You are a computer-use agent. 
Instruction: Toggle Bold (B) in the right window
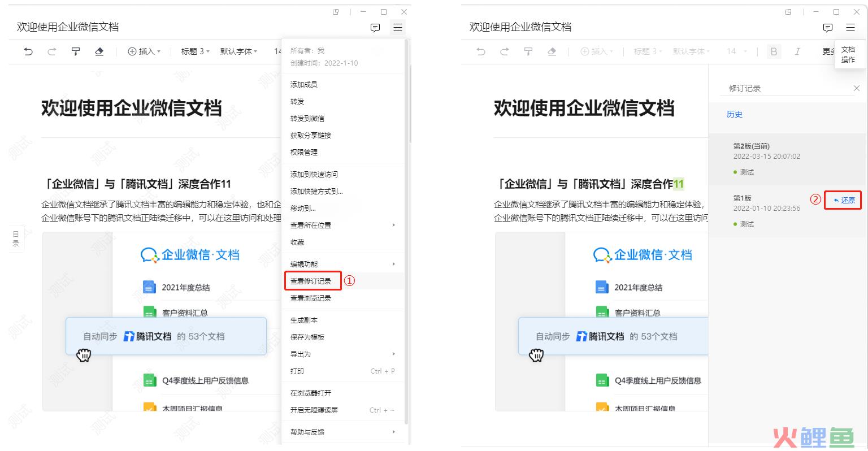click(x=774, y=51)
